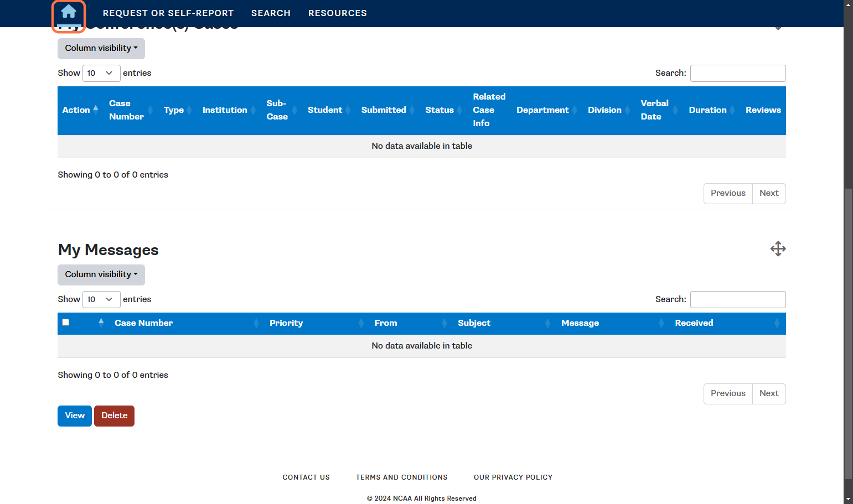
Task: Open the Show entries dropdown for cases table
Action: point(101,73)
